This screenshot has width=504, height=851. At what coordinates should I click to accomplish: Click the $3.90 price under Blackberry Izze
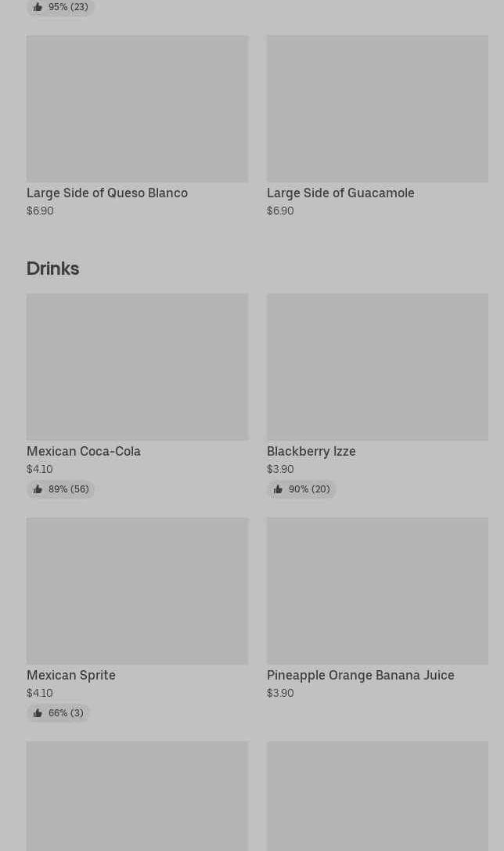(280, 469)
